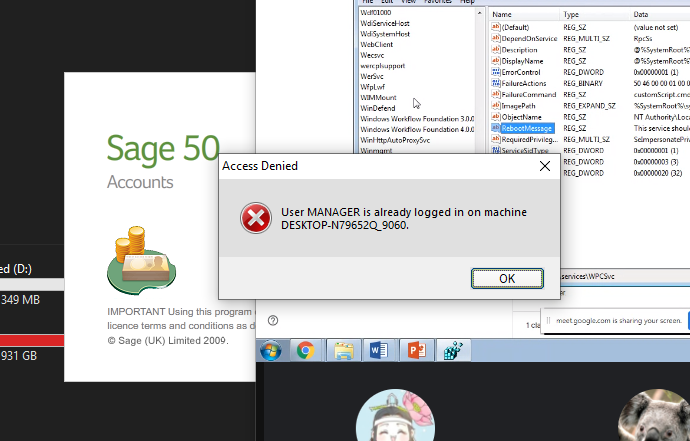Image resolution: width=690 pixels, height=441 pixels.
Task: Select the koala participant avatar
Action: pyautogui.click(x=654, y=415)
